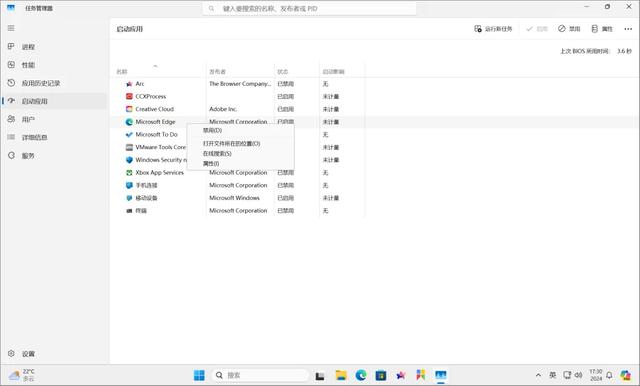Click publisher 'Microsoft Windows' cell
This screenshot has width=640, height=386.
pyautogui.click(x=234, y=198)
